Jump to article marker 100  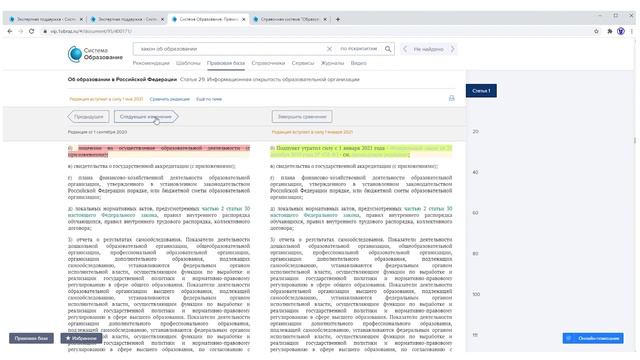point(476,294)
